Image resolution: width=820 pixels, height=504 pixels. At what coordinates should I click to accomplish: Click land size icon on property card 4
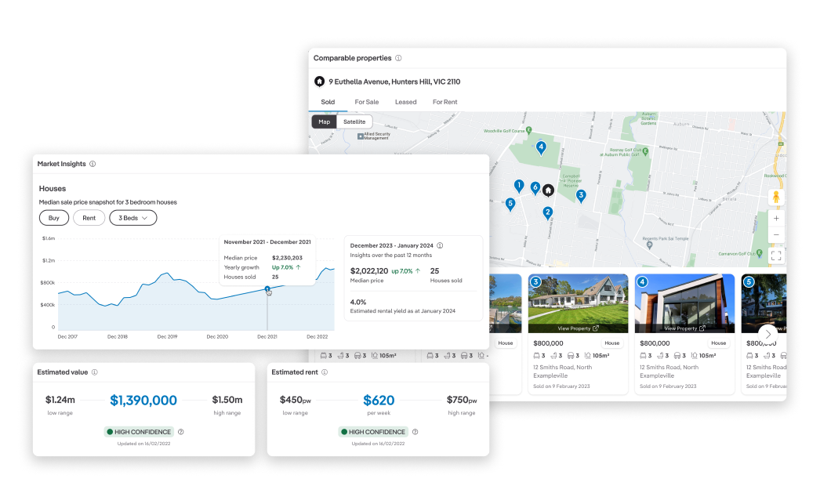click(x=694, y=356)
